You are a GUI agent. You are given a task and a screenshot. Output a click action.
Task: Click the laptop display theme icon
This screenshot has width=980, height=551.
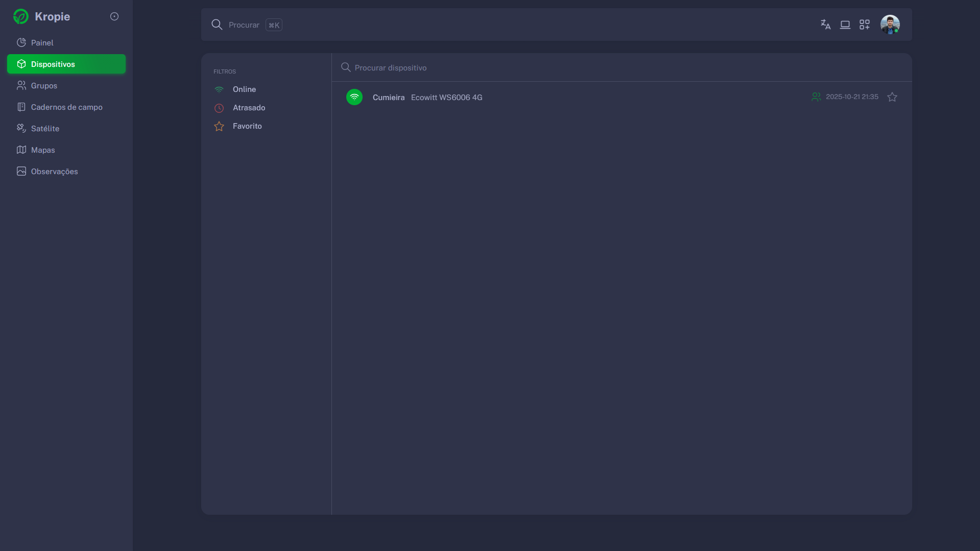(845, 25)
